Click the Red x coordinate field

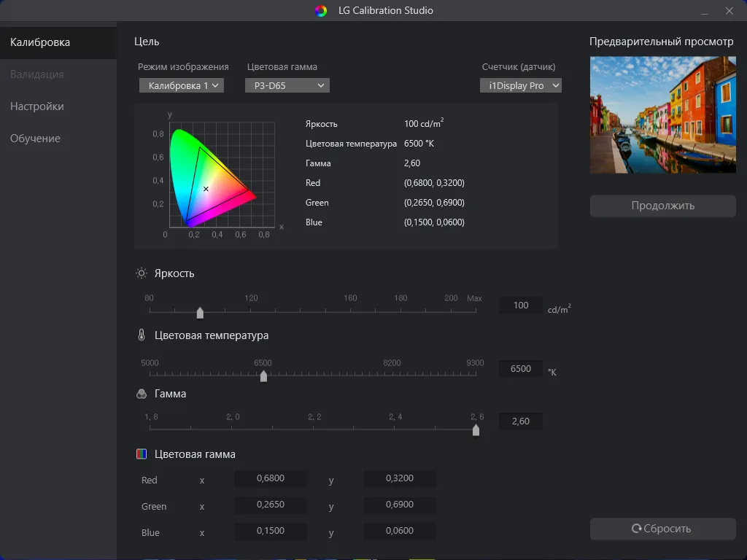[x=271, y=479]
